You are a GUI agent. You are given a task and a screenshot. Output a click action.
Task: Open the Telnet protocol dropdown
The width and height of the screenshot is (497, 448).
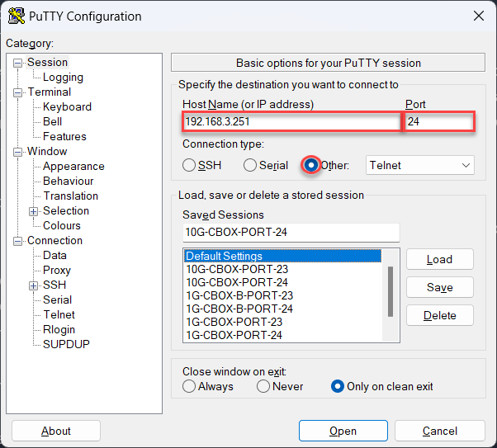420,165
